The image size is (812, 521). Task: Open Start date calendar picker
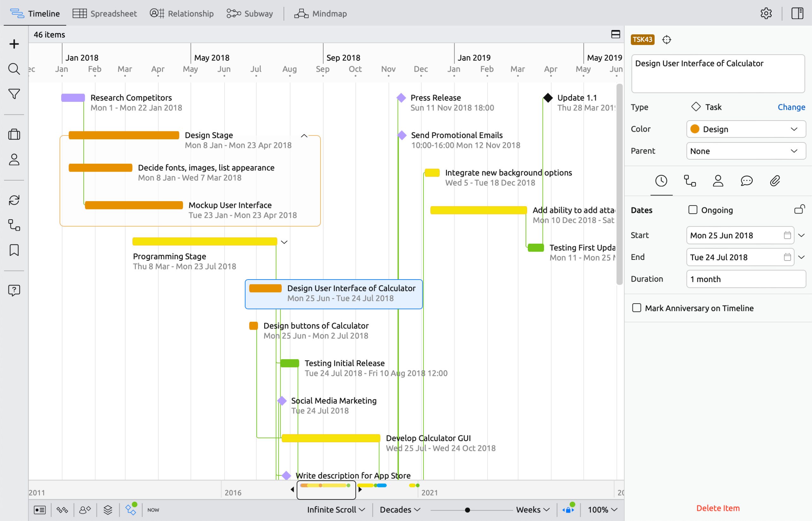coord(787,235)
